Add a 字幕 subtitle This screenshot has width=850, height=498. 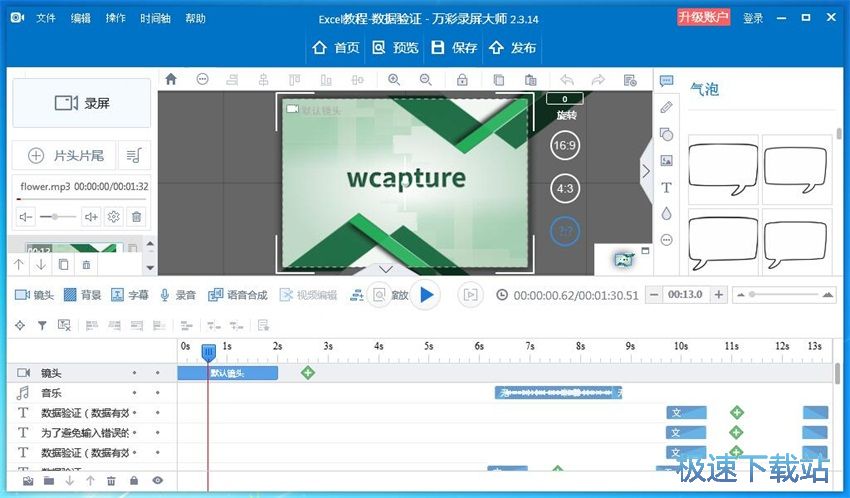pyautogui.click(x=130, y=295)
